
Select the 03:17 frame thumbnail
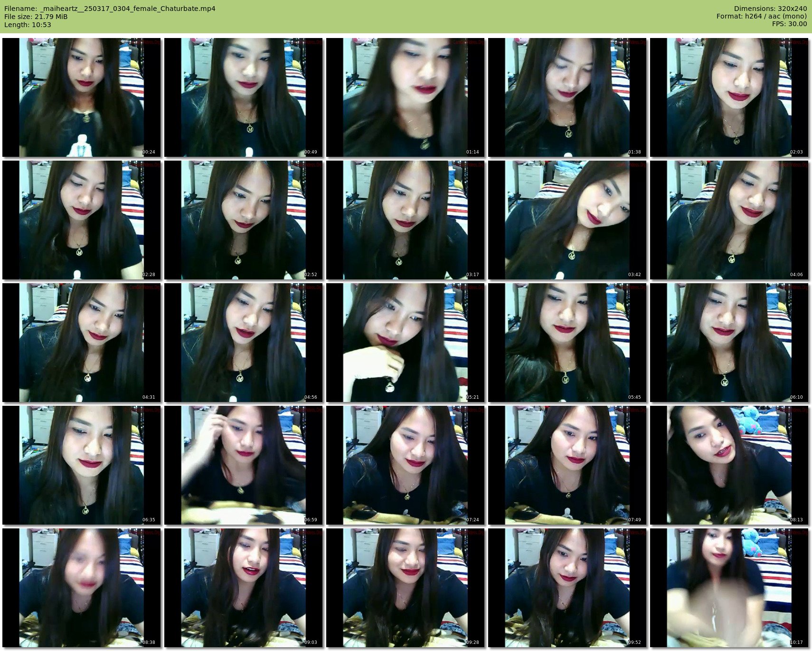(405, 220)
